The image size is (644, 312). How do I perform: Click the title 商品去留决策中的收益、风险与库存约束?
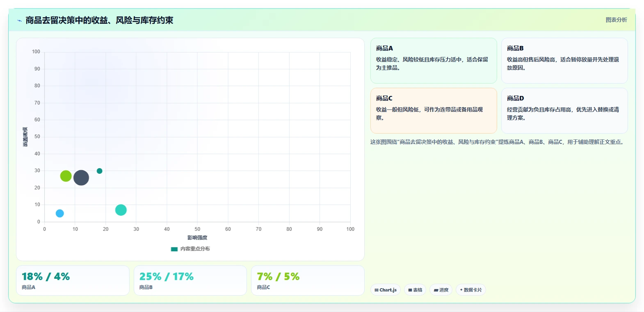(x=99, y=20)
